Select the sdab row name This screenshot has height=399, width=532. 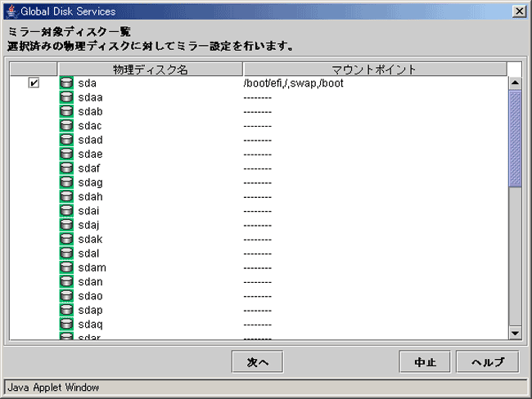tap(90, 112)
